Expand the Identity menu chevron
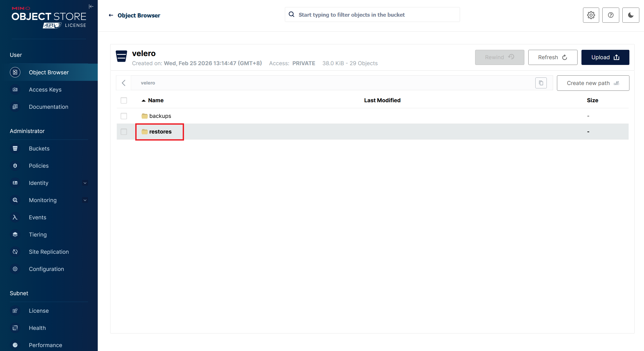Image resolution: width=644 pixels, height=351 pixels. 85,183
